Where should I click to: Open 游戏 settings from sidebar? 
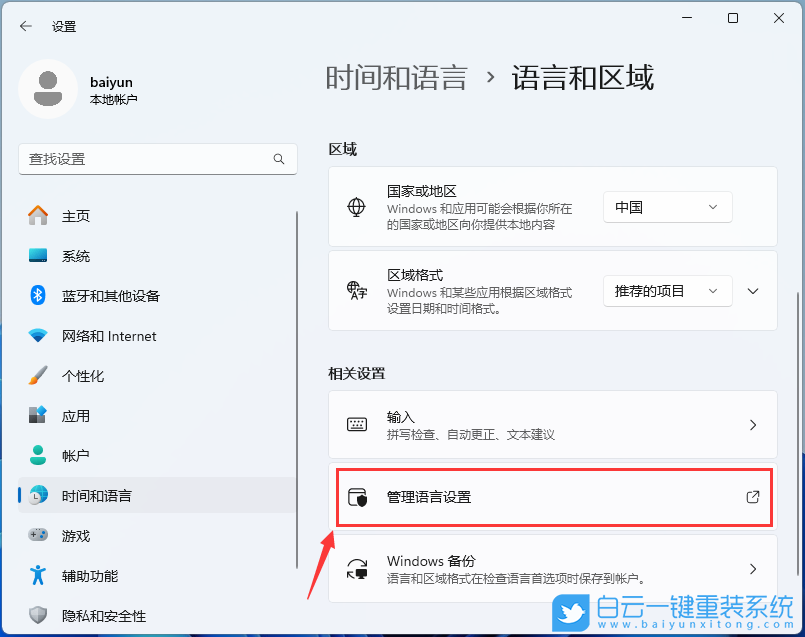coord(75,536)
